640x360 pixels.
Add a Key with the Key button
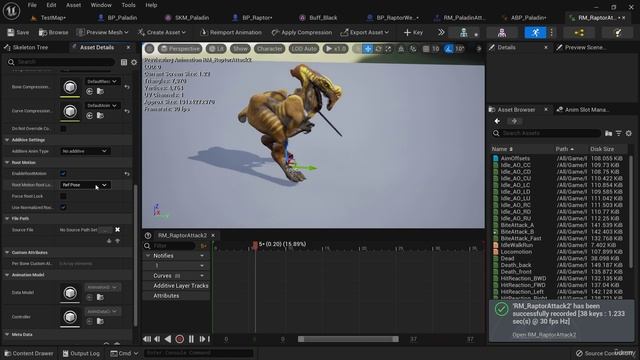click(x=413, y=32)
